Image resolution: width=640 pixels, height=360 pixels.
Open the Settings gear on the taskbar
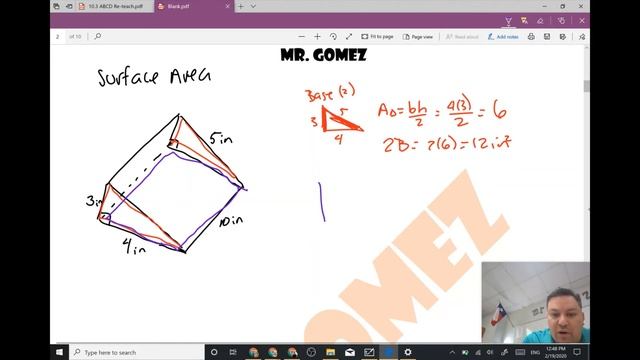pos(408,352)
